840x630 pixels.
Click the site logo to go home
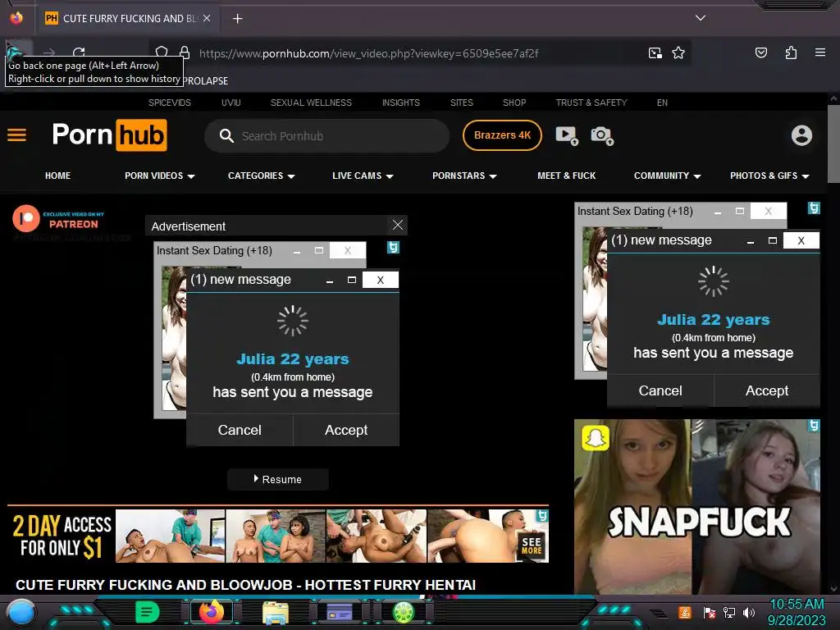tap(109, 135)
